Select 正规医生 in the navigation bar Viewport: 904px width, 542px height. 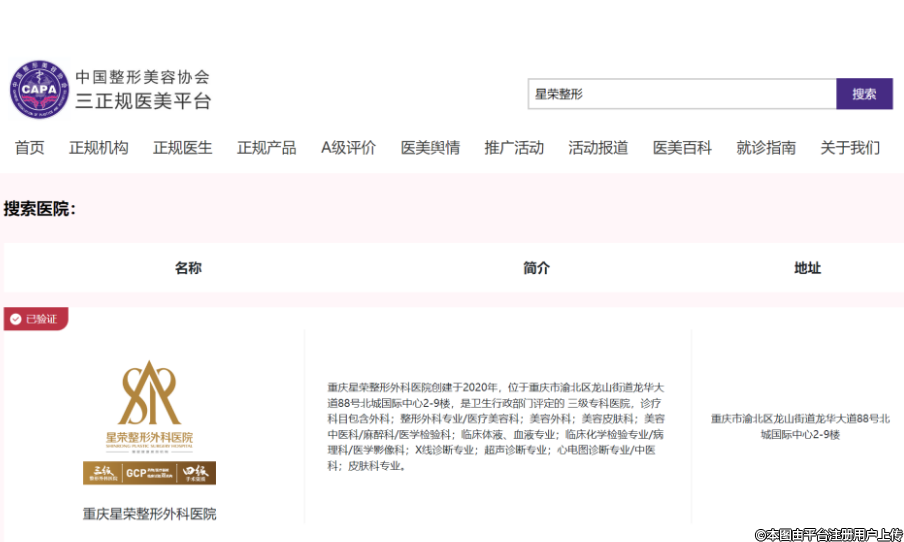click(182, 148)
